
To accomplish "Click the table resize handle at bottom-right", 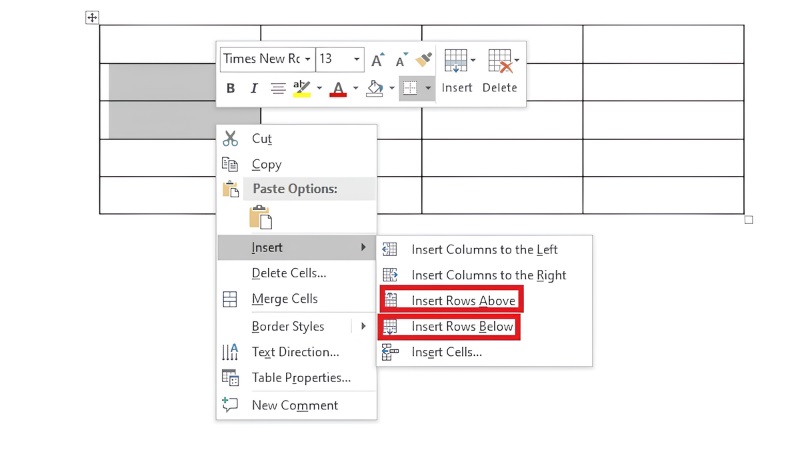I will 748,220.
